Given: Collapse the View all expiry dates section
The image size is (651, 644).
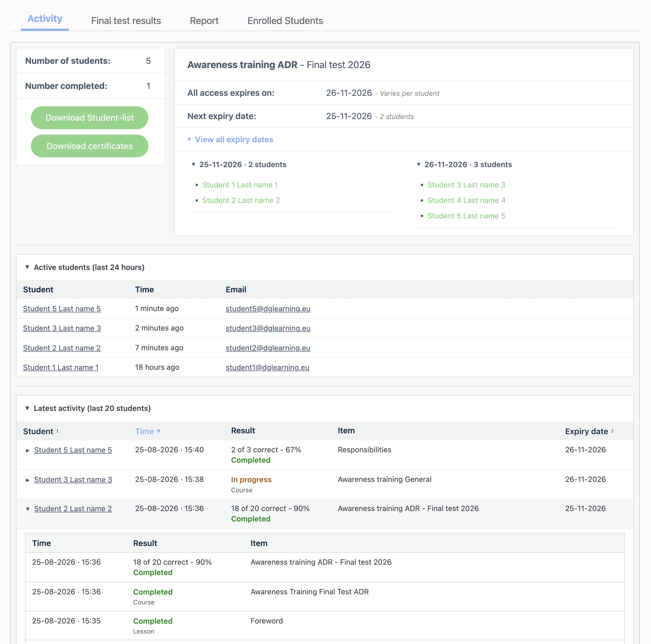Looking at the screenshot, I should pyautogui.click(x=230, y=140).
